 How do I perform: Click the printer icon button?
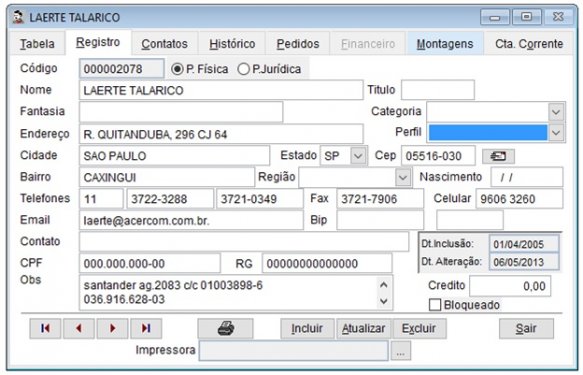point(225,329)
